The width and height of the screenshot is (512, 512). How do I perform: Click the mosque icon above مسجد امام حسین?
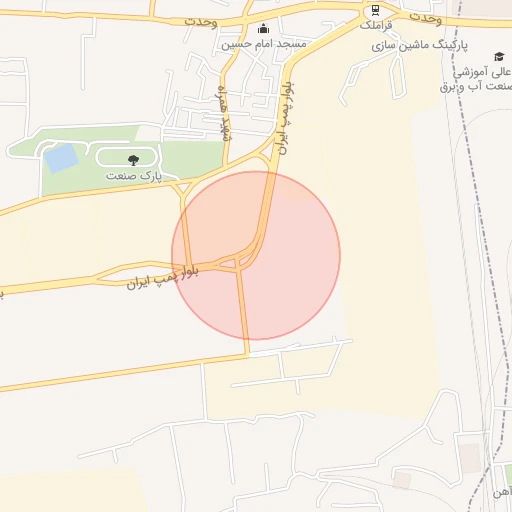[263, 29]
